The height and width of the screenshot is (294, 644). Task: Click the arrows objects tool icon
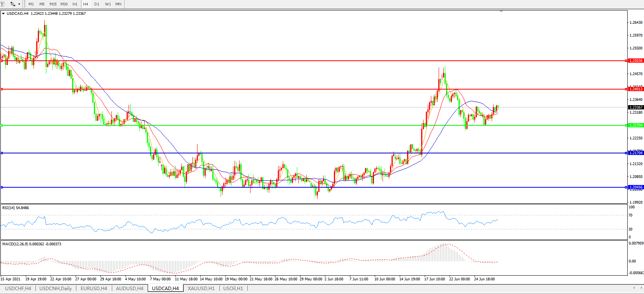pyautogui.click(x=12, y=4)
